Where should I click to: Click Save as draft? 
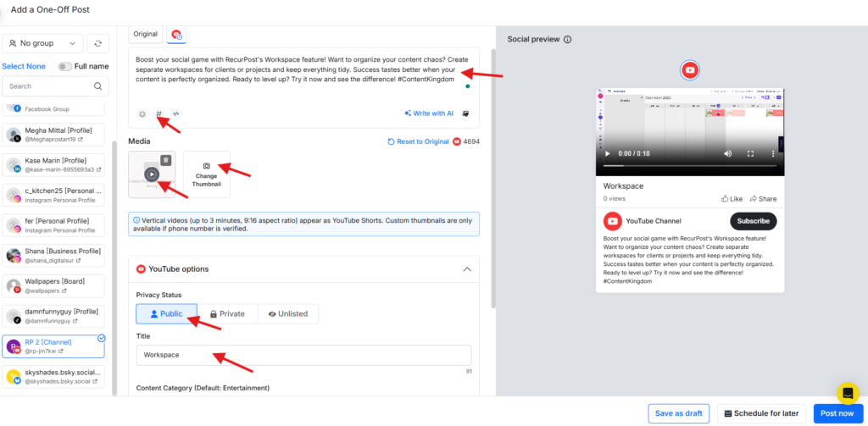679,413
